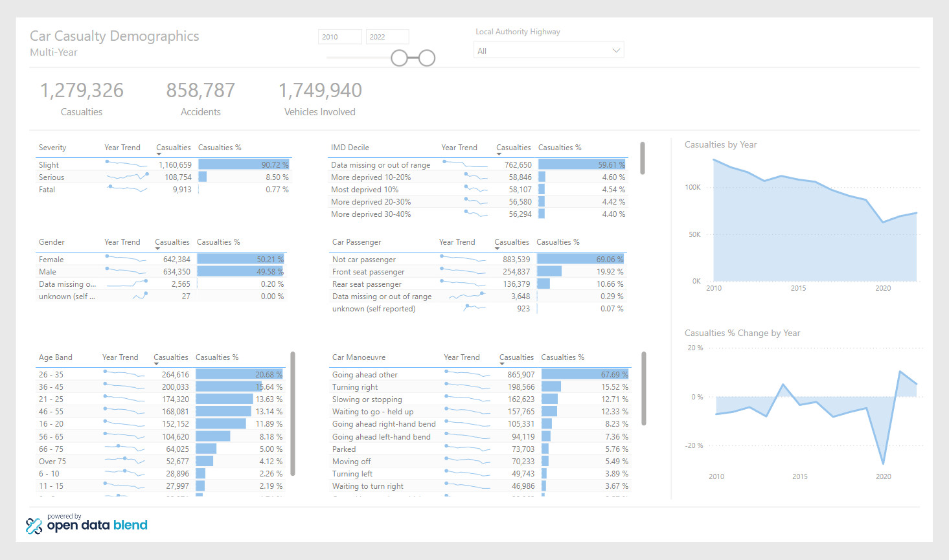Screen dimensions: 949x560
Task: Select Turning right manoeuvre row
Action: [x=480, y=387]
